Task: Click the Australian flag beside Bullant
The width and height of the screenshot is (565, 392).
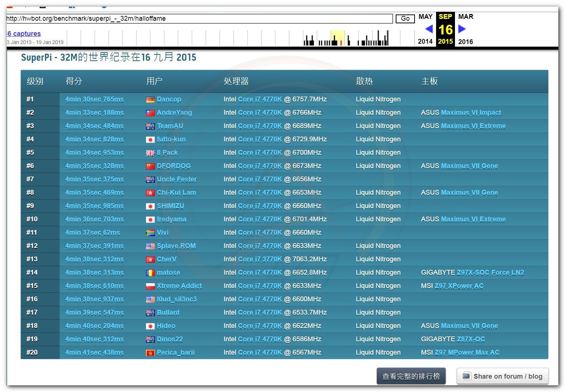Action: pyautogui.click(x=150, y=313)
